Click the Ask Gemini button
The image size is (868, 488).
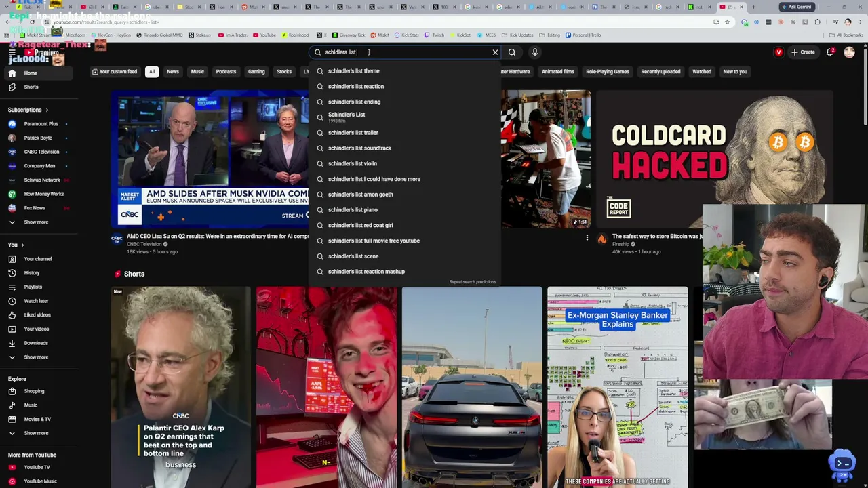click(796, 7)
